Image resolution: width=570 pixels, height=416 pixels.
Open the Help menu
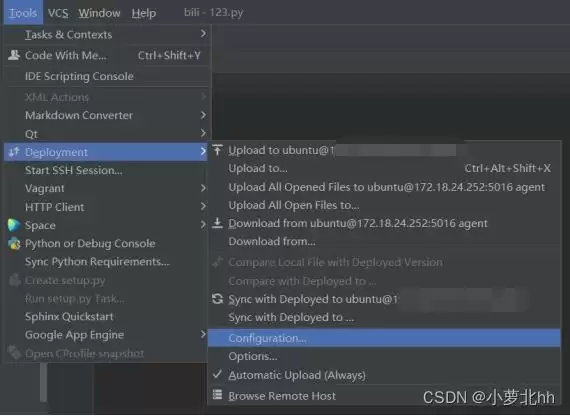click(144, 13)
